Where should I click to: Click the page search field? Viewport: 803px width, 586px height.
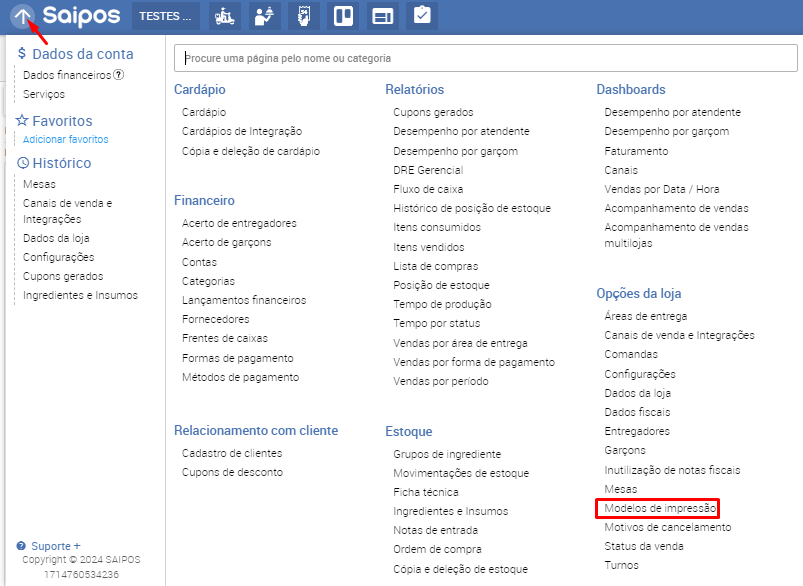tap(485, 59)
